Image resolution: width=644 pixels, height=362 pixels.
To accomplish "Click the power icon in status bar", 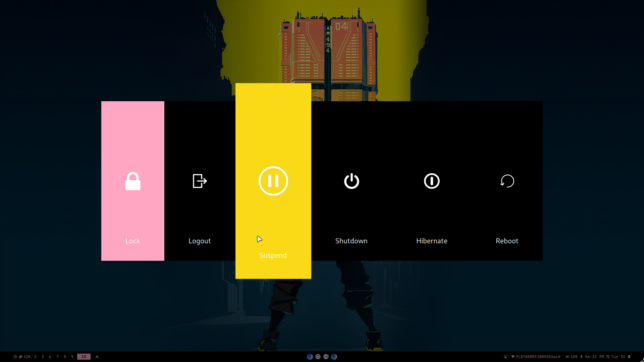I will [x=15, y=357].
